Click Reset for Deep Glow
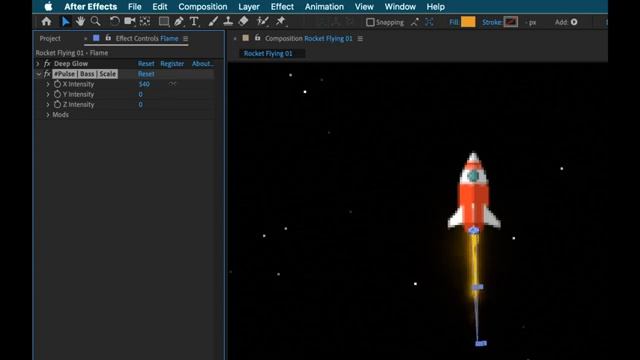 coord(146,64)
